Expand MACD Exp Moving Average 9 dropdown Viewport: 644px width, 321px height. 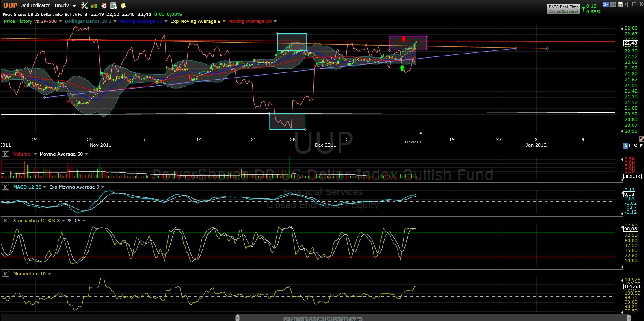[x=103, y=187]
